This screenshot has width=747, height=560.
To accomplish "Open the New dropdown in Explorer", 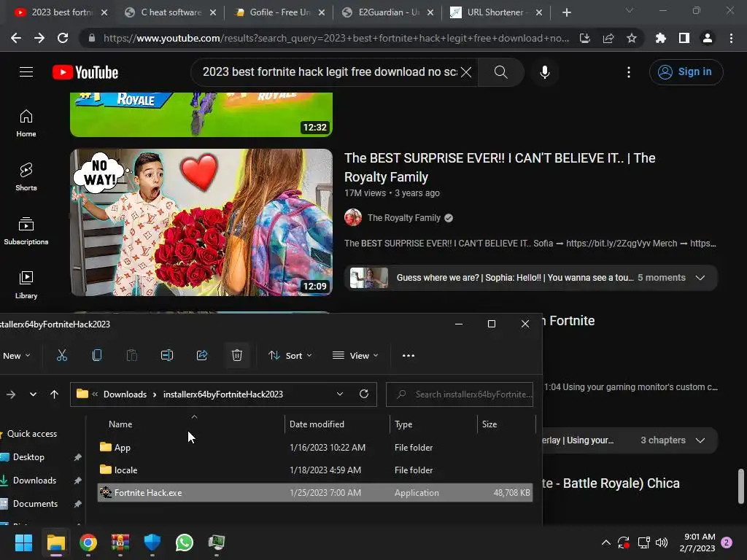I will click(x=16, y=356).
